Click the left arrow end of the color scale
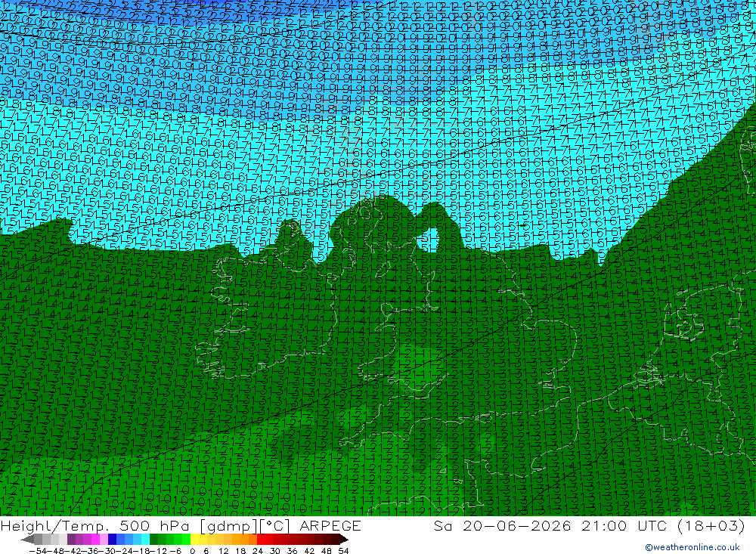Screen dimensions: 756x554 point(27,539)
